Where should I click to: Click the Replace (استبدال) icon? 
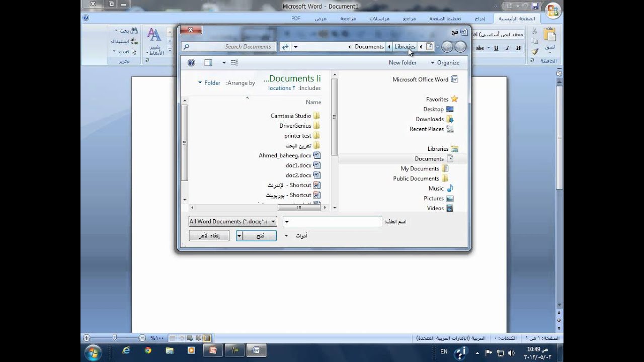tap(134, 41)
